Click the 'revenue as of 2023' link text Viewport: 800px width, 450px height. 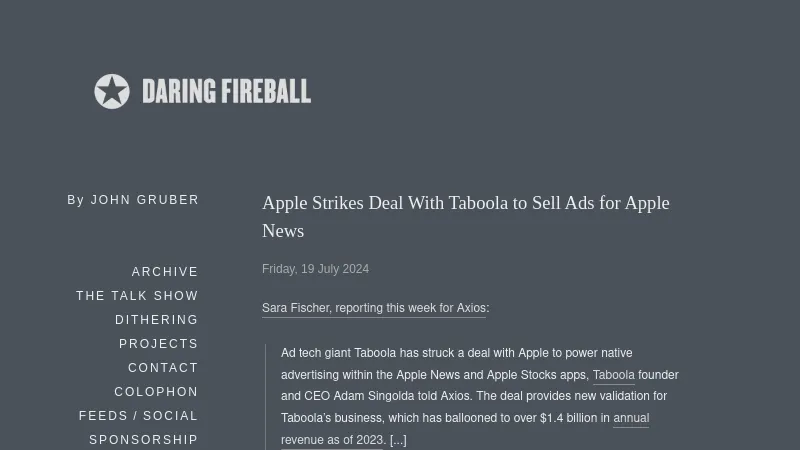point(332,440)
